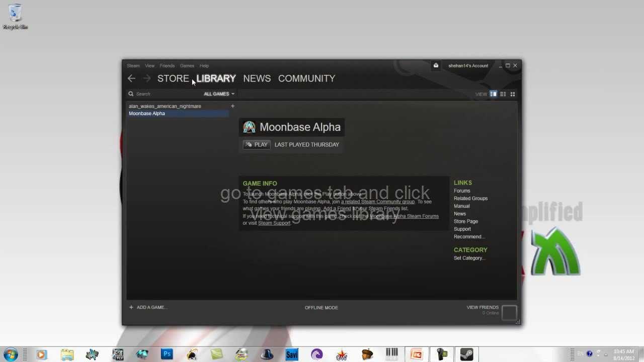Switch to the LIBRARY tab

click(x=216, y=78)
